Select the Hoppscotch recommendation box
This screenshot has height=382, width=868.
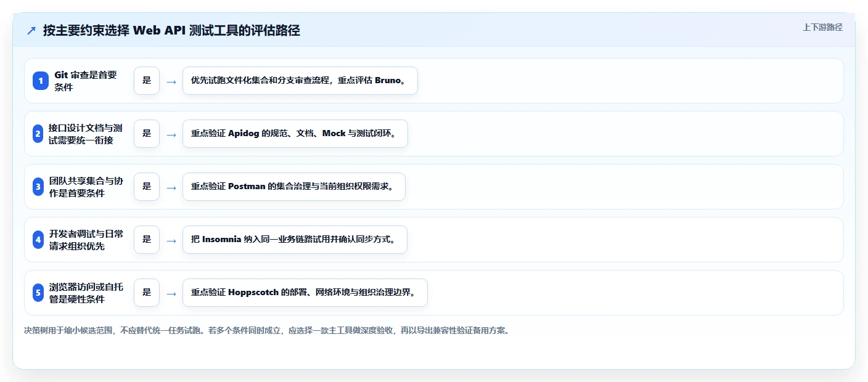[x=305, y=293]
